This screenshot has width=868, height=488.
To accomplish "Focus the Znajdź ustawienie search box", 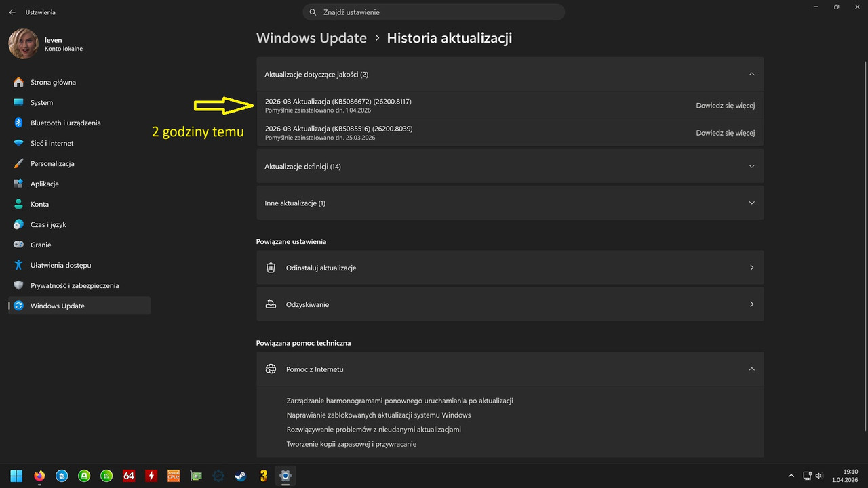I will [x=434, y=12].
